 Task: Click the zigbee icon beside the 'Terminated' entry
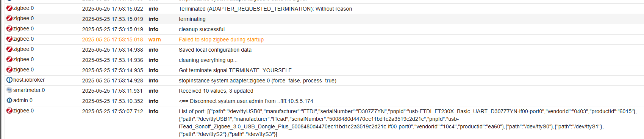9,8
